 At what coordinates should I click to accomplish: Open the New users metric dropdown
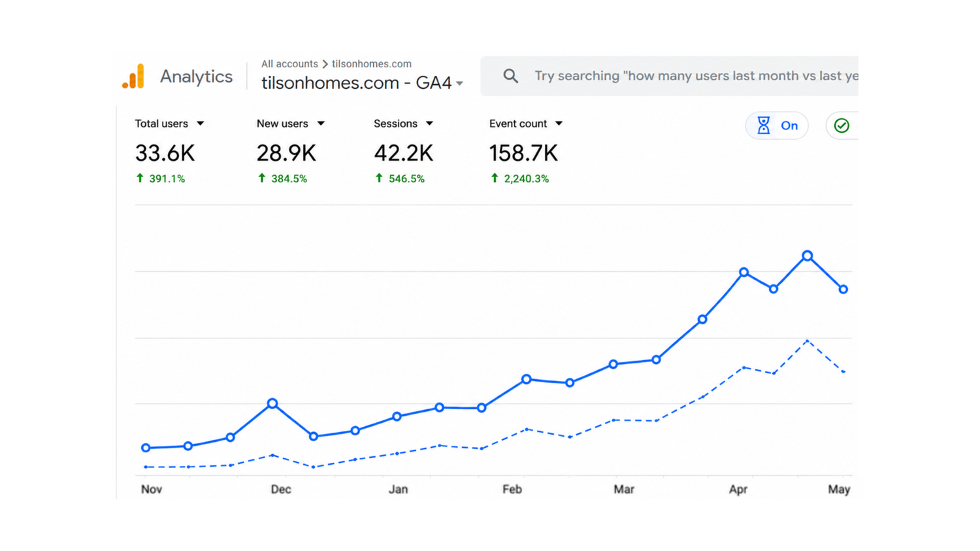[x=291, y=124]
